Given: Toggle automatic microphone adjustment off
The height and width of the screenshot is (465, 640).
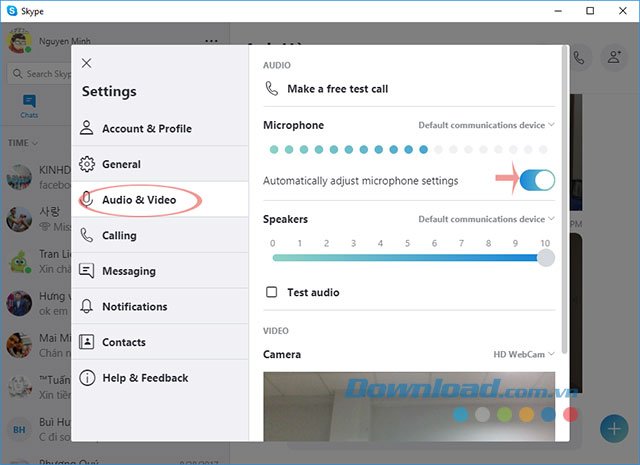Looking at the screenshot, I should click(538, 180).
